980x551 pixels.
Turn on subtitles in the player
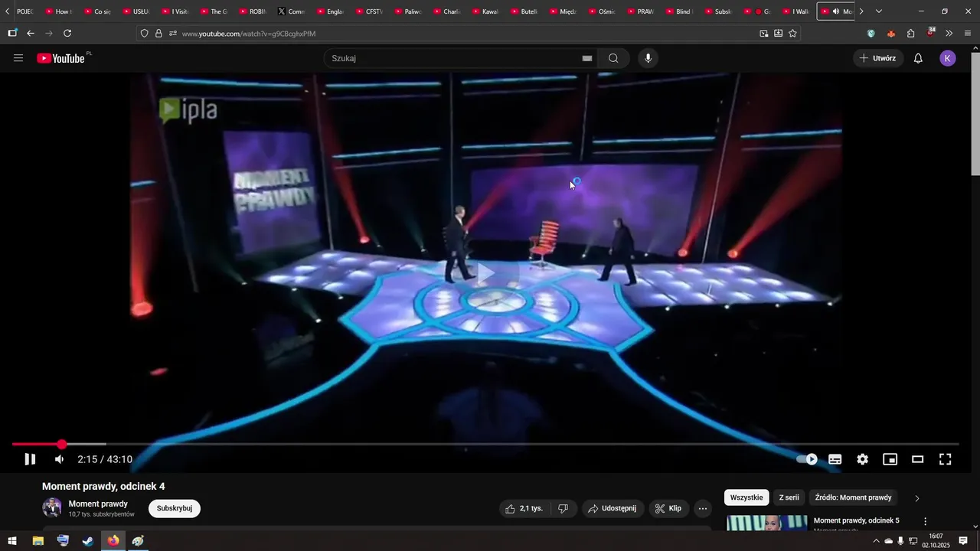[x=835, y=459]
